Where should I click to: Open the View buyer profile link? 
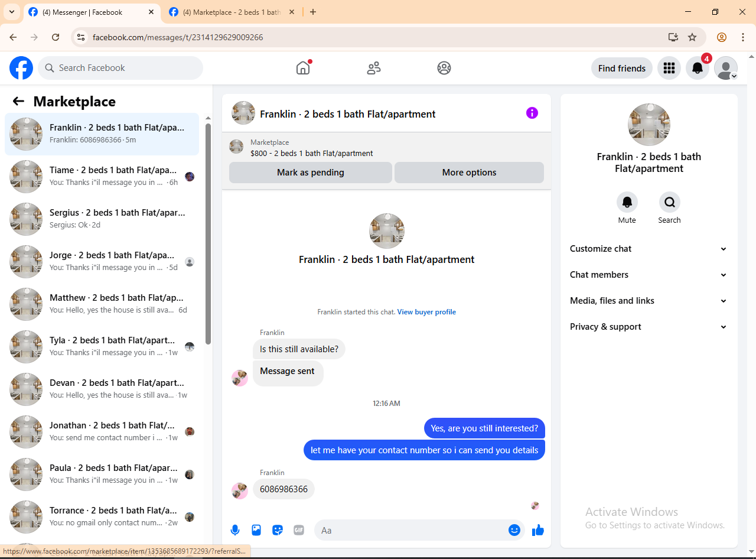point(426,312)
